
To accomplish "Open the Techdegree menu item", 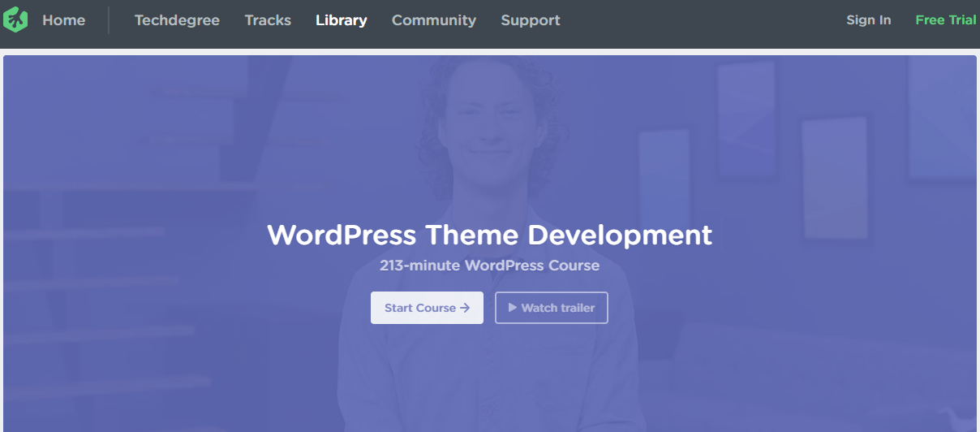I will 177,20.
